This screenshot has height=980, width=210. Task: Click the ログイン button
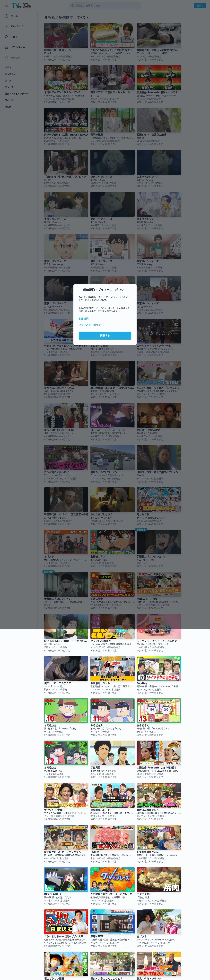tap(200, 6)
